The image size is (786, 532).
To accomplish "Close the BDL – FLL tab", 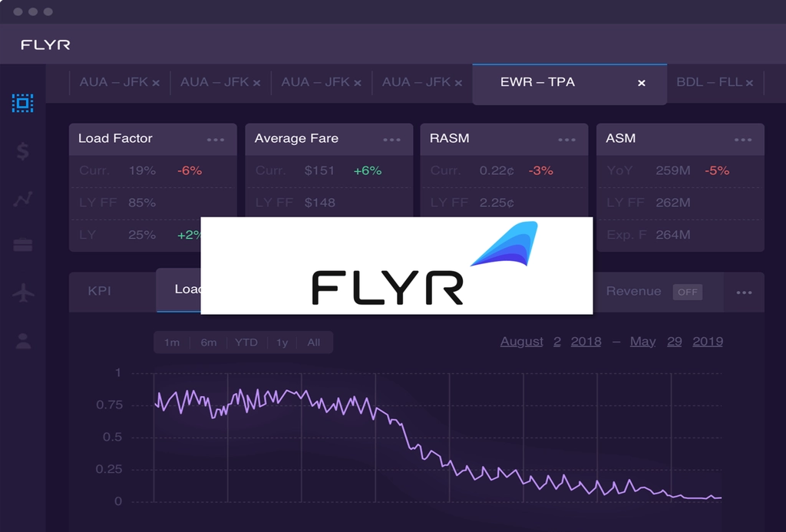I will pos(749,83).
